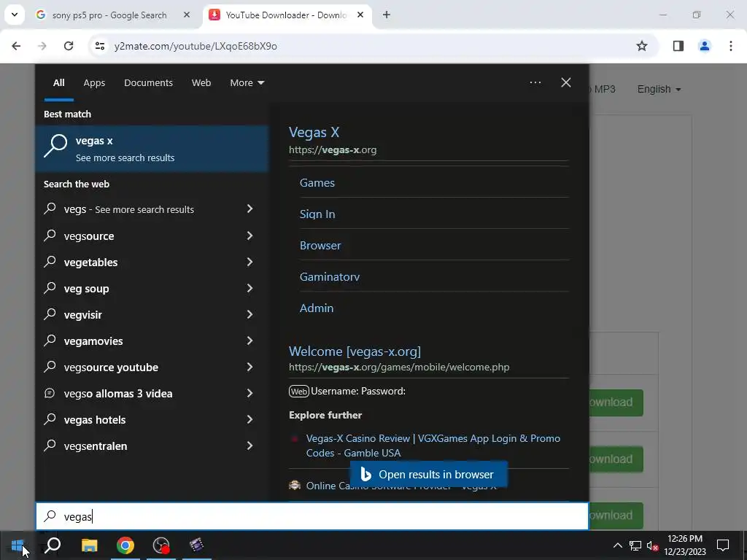Open Google Chrome taskbar icon
747x560 pixels.
coord(125,545)
